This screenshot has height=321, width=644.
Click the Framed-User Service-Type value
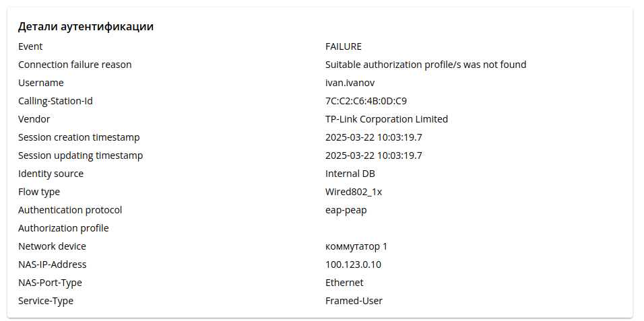[354, 301]
